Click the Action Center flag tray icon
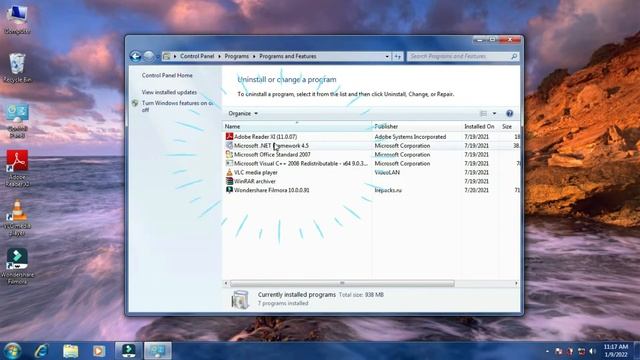This screenshot has width=640, height=360. (x=558, y=351)
